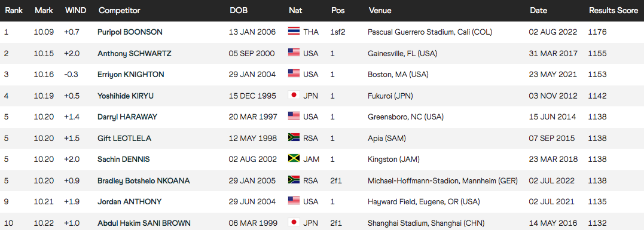Click Jamaica flag in Sachin Dennis row
Image resolution: width=644 pixels, height=230 pixels.
(x=294, y=160)
